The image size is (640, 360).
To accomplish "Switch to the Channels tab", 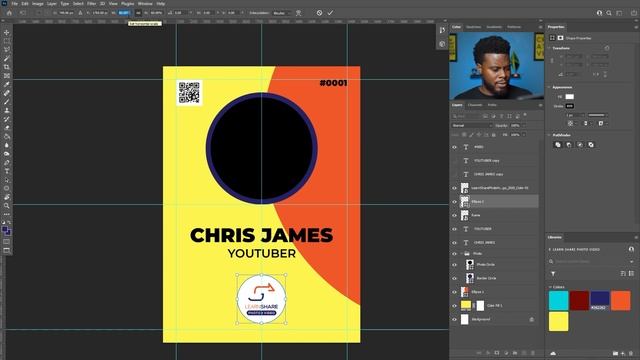I will point(475,105).
